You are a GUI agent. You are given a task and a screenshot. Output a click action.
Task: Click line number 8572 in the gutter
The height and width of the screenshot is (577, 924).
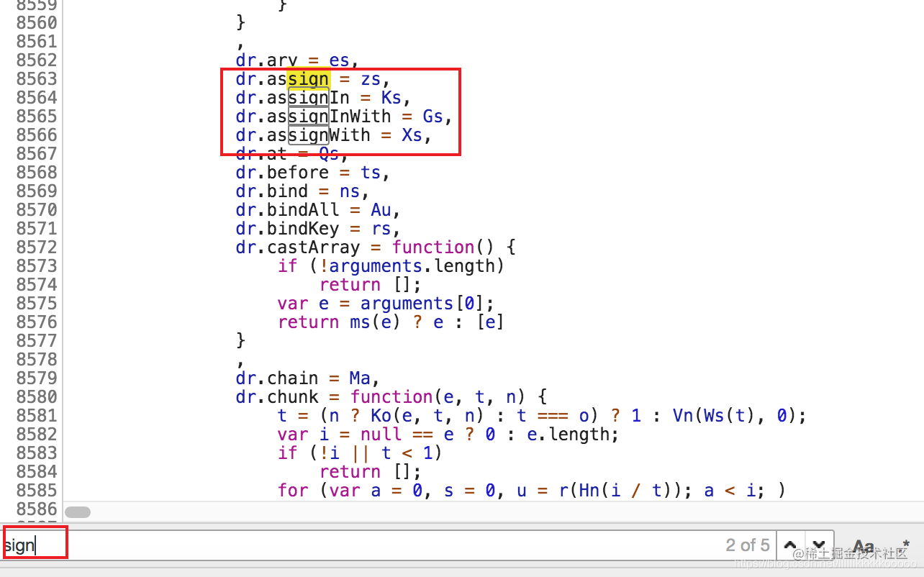pyautogui.click(x=36, y=247)
